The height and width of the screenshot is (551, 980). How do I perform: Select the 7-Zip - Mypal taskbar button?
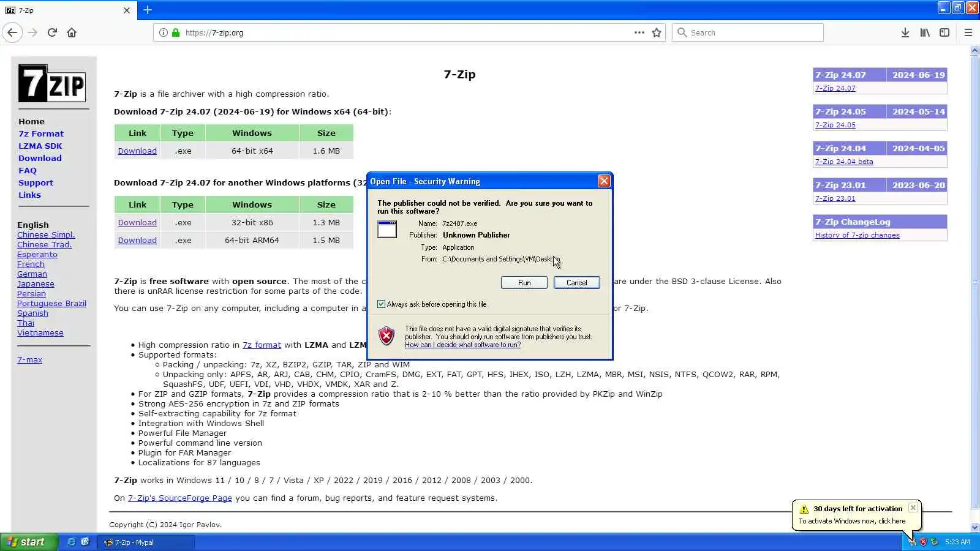coord(146,542)
